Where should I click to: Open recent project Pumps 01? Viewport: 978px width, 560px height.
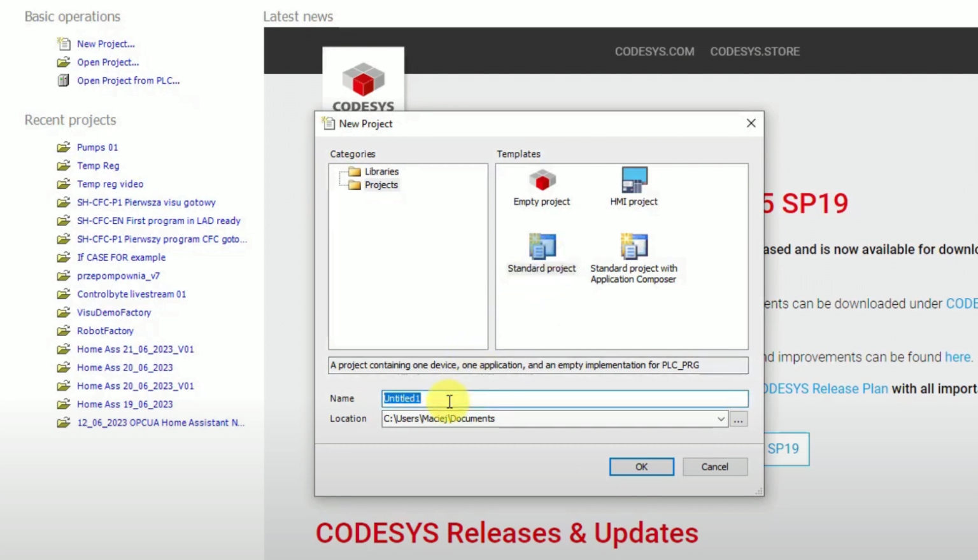click(97, 148)
